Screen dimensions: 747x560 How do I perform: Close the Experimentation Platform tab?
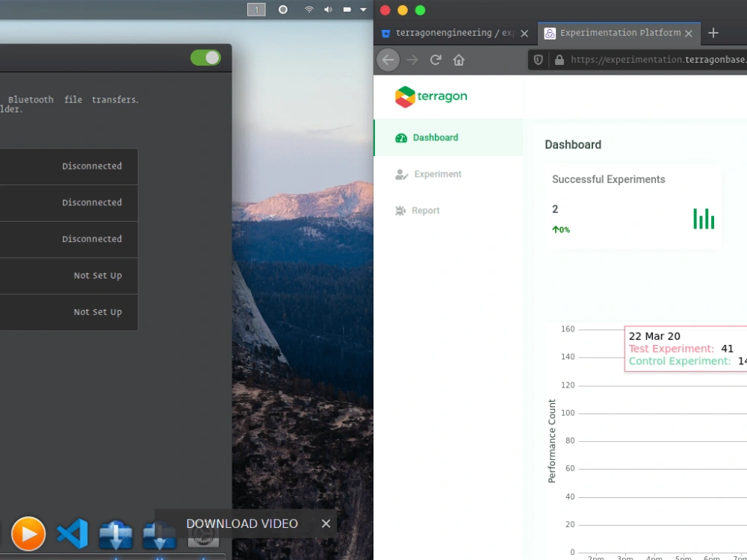tap(689, 34)
